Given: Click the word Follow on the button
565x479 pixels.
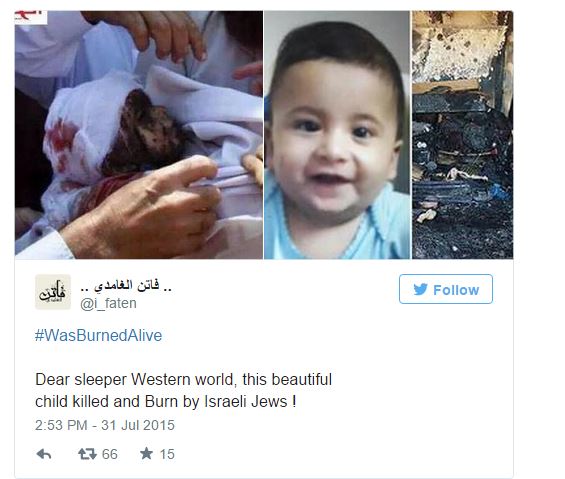Looking at the screenshot, I should [456, 290].
